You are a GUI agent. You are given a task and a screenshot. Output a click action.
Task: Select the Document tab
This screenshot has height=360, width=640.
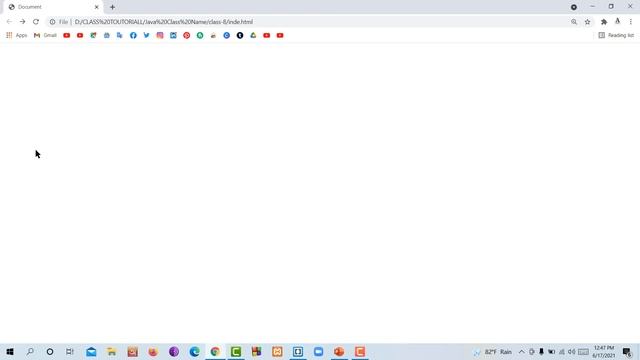(53, 7)
